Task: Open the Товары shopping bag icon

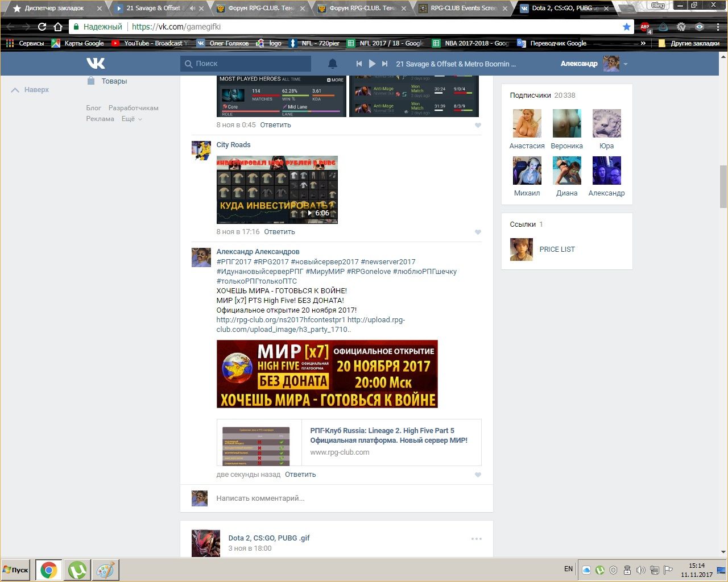Action: click(91, 81)
